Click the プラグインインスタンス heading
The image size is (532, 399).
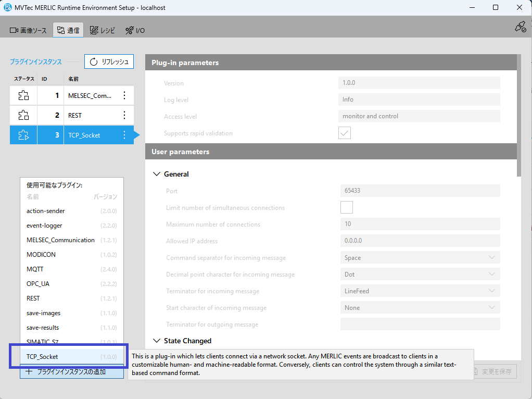pyautogui.click(x=35, y=61)
